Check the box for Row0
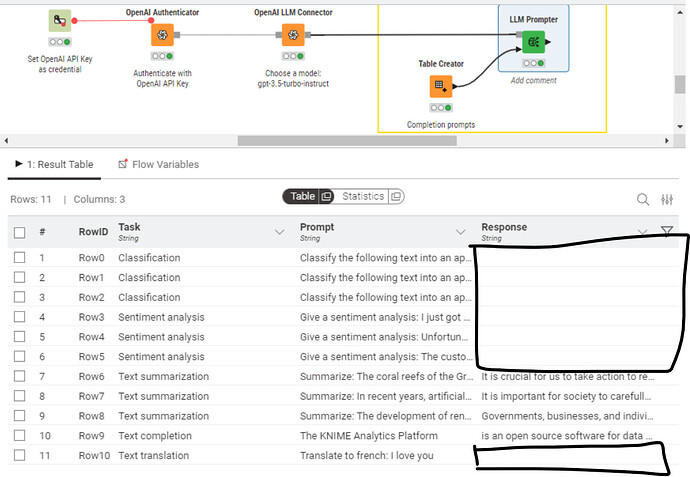 click(19, 257)
